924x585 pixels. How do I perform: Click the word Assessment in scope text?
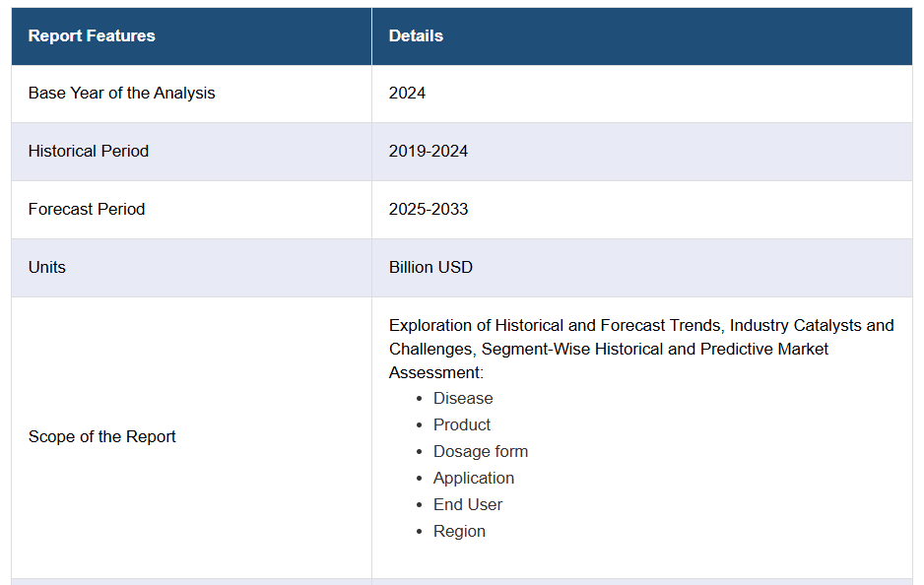pos(434,373)
